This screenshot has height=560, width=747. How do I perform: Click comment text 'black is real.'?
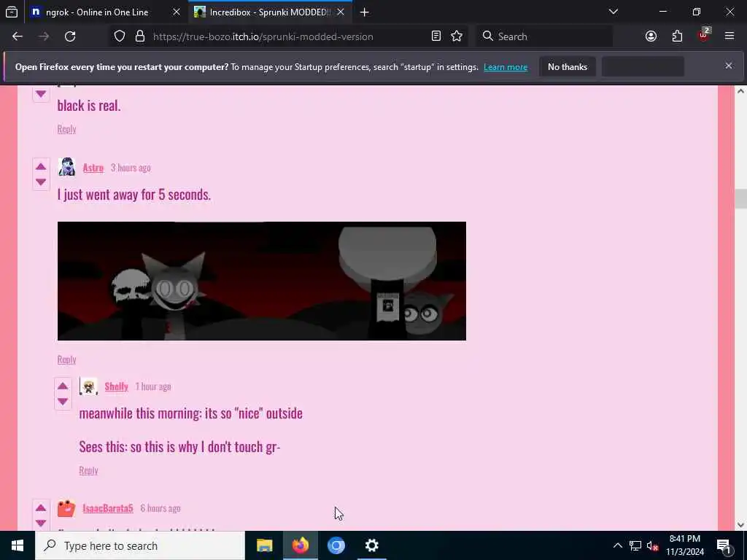coord(89,105)
